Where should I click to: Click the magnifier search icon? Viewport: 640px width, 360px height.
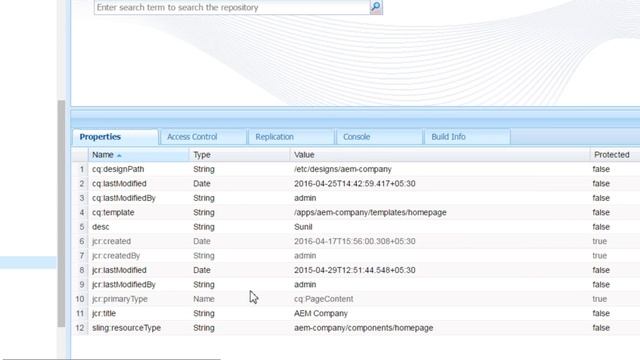tap(376, 7)
